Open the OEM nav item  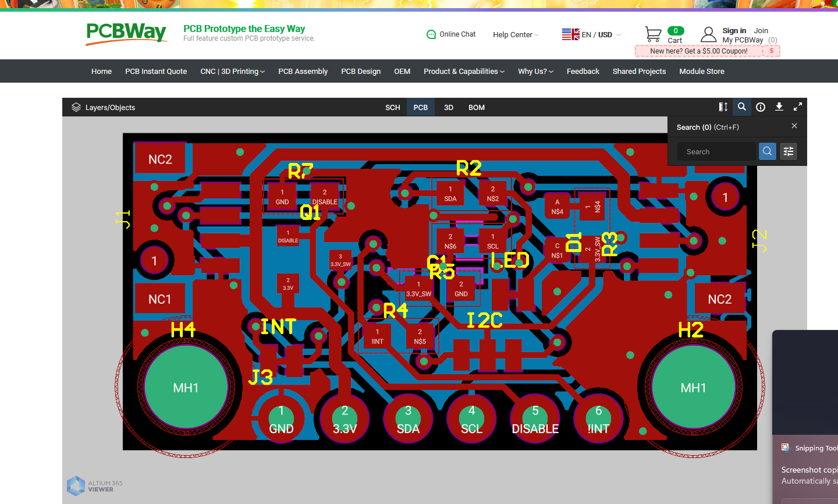coord(402,71)
